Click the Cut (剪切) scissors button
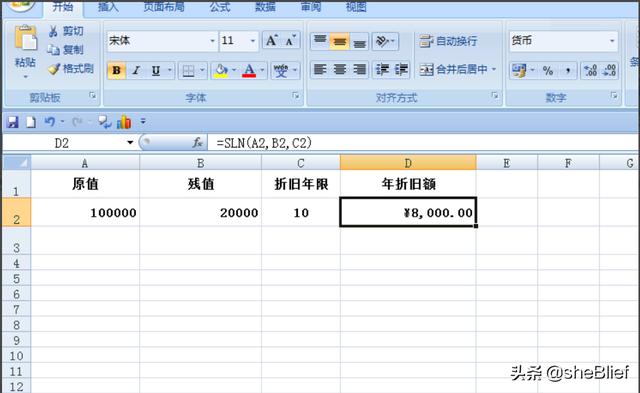Screen dimensions: 640x393 tap(66, 31)
